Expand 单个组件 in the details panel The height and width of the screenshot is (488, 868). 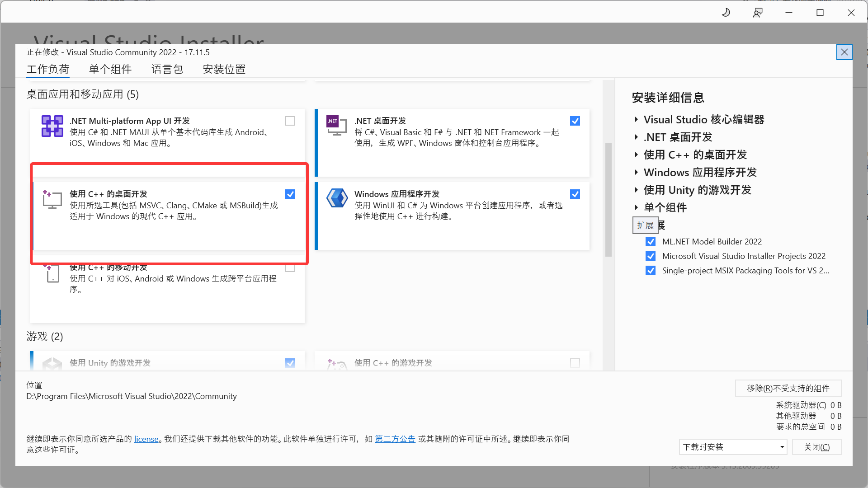(x=637, y=207)
